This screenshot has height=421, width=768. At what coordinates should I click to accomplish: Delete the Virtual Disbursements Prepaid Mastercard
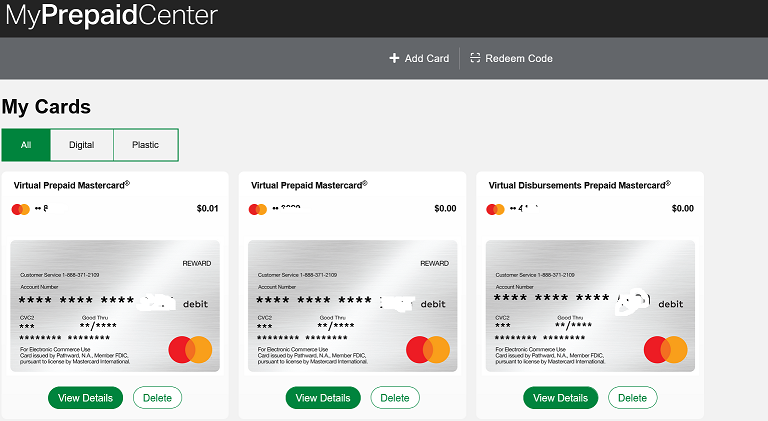tap(632, 398)
